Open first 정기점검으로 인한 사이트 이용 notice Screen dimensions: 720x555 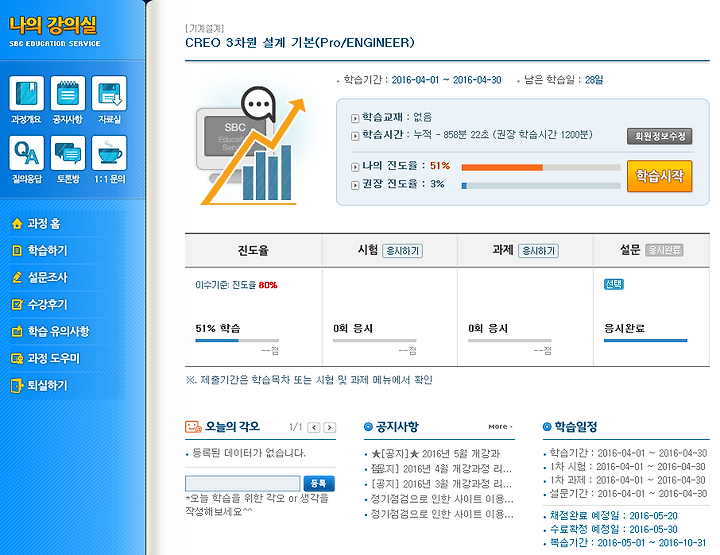(x=442, y=499)
